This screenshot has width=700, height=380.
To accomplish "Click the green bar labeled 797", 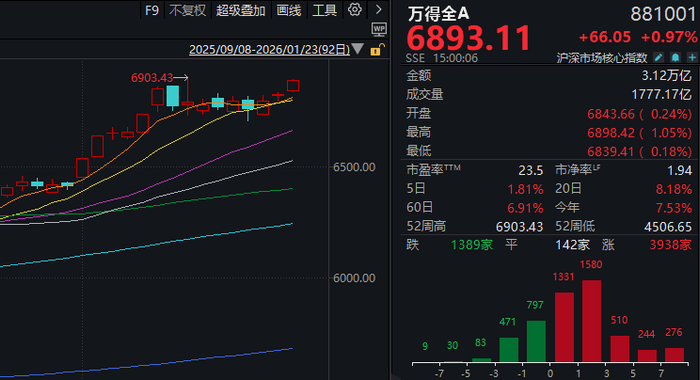I will [536, 341].
